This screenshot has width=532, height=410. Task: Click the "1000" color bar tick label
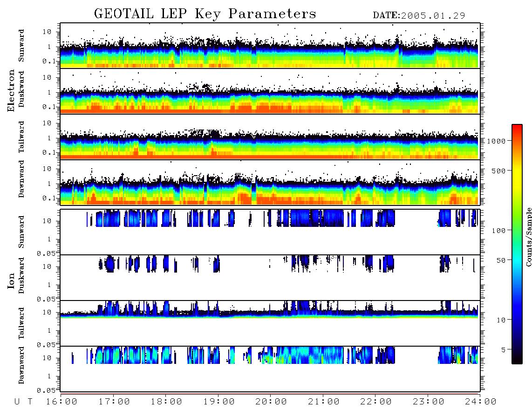(497, 141)
